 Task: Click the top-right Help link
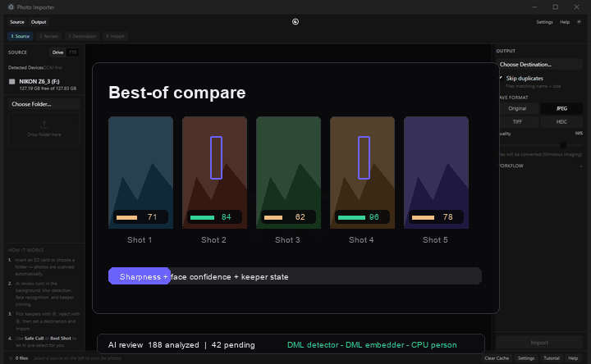pos(565,22)
